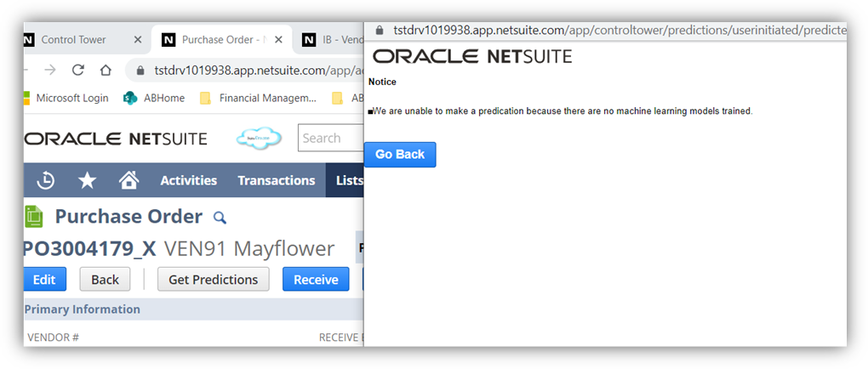Open the Microsoft Login bookmark

pos(66,98)
